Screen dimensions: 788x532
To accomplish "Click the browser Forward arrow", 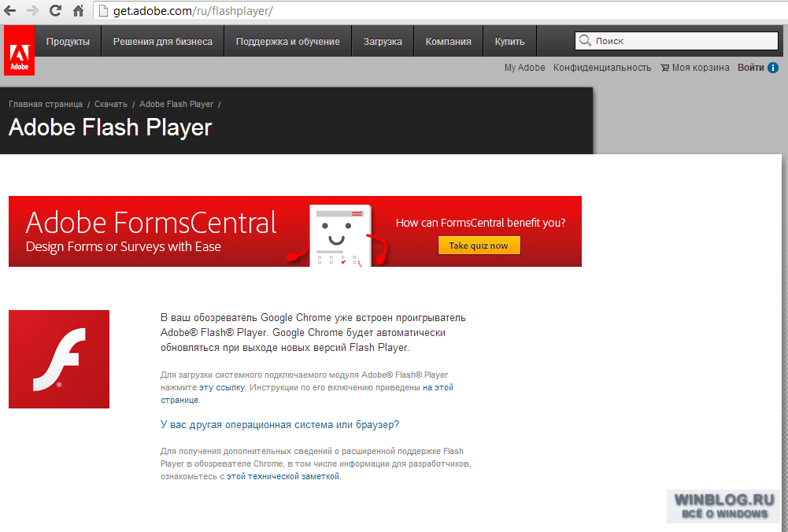I will tap(32, 10).
